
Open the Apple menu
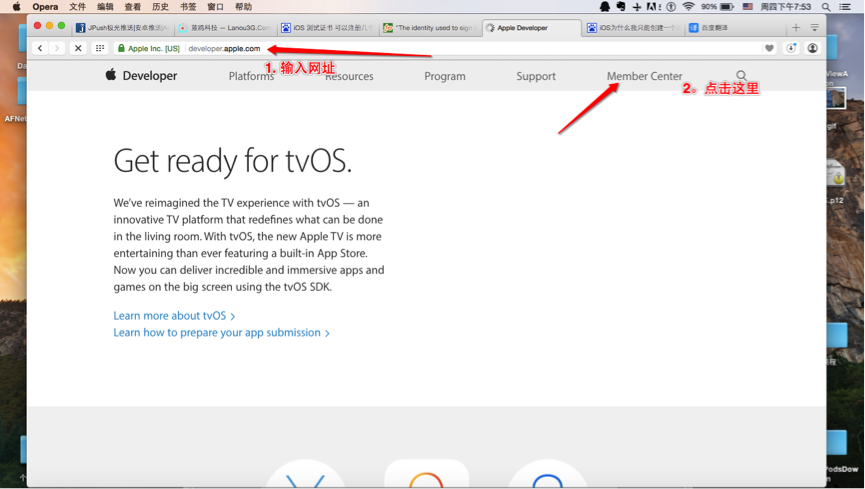click(17, 7)
